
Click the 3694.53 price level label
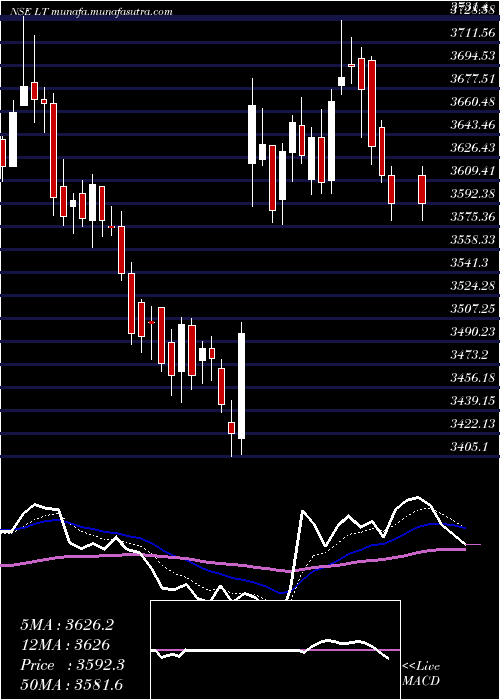(473, 56)
